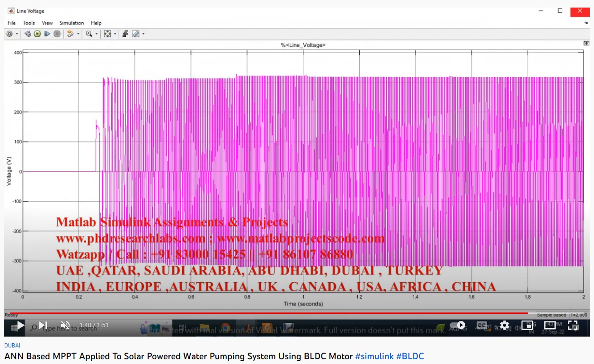This screenshot has height=364, width=594.
Task: Click the Triggers toolbar icon
Action: (125, 34)
